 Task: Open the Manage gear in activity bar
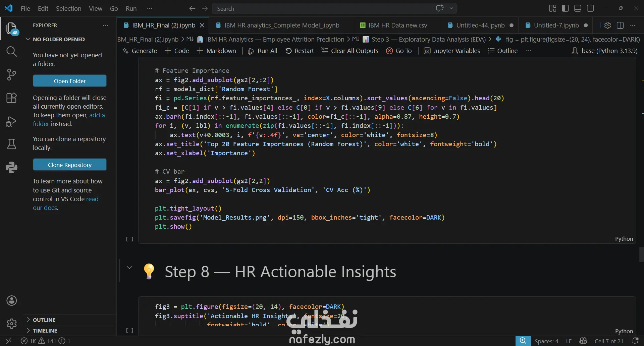[x=12, y=324]
